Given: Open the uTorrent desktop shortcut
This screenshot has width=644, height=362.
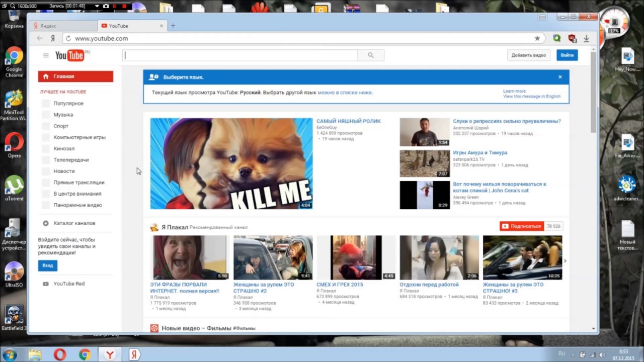Looking at the screenshot, I should [x=14, y=188].
